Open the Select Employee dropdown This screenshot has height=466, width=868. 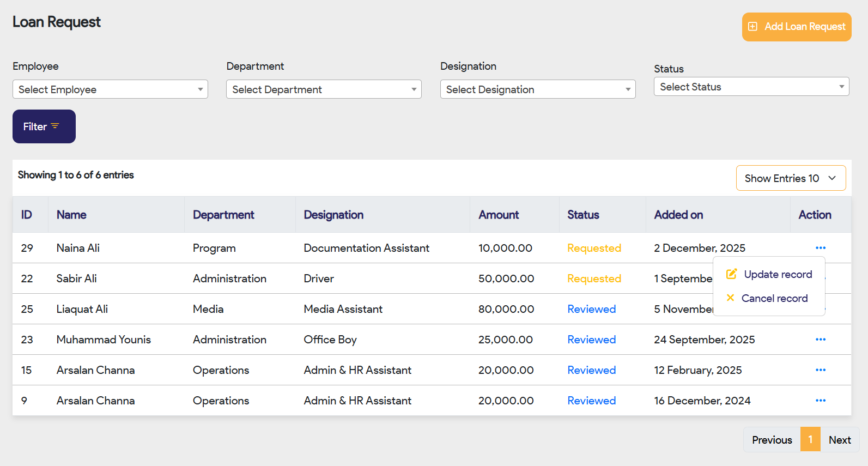click(x=110, y=89)
